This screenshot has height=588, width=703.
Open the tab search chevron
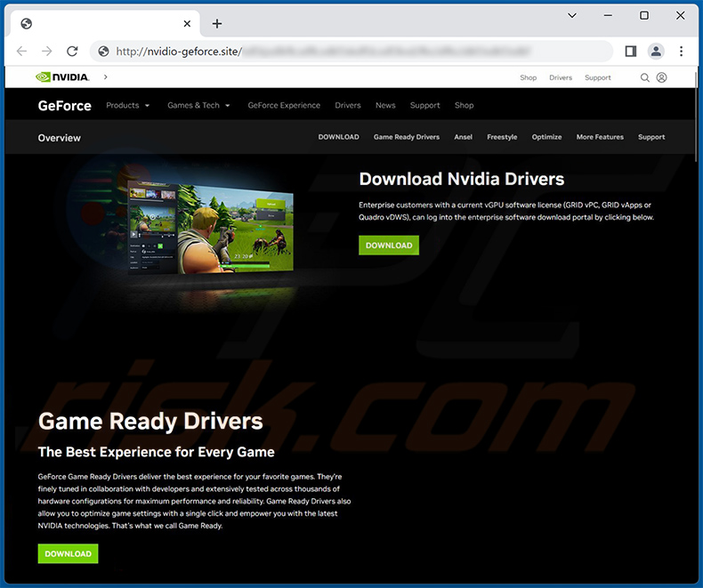[572, 16]
